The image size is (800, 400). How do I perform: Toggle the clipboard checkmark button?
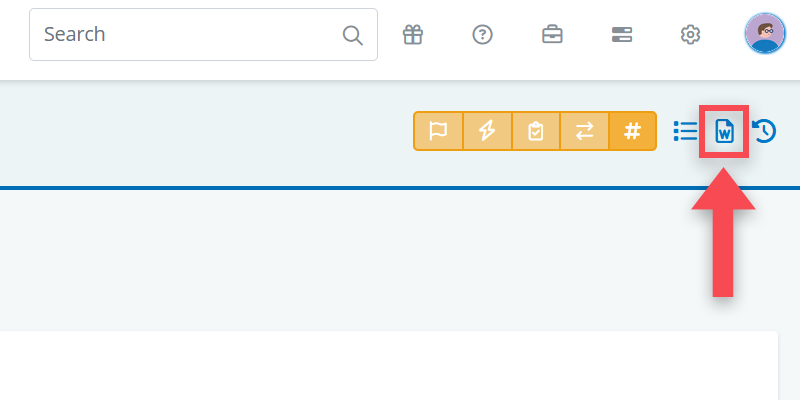(x=535, y=131)
